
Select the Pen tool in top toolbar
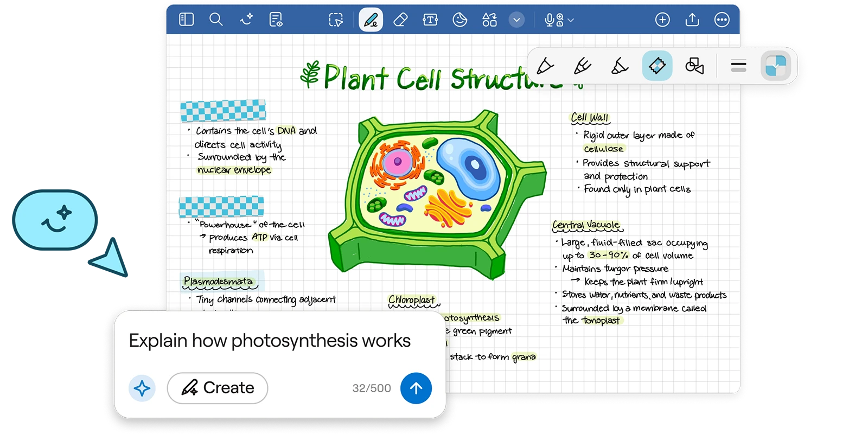pos(371,20)
